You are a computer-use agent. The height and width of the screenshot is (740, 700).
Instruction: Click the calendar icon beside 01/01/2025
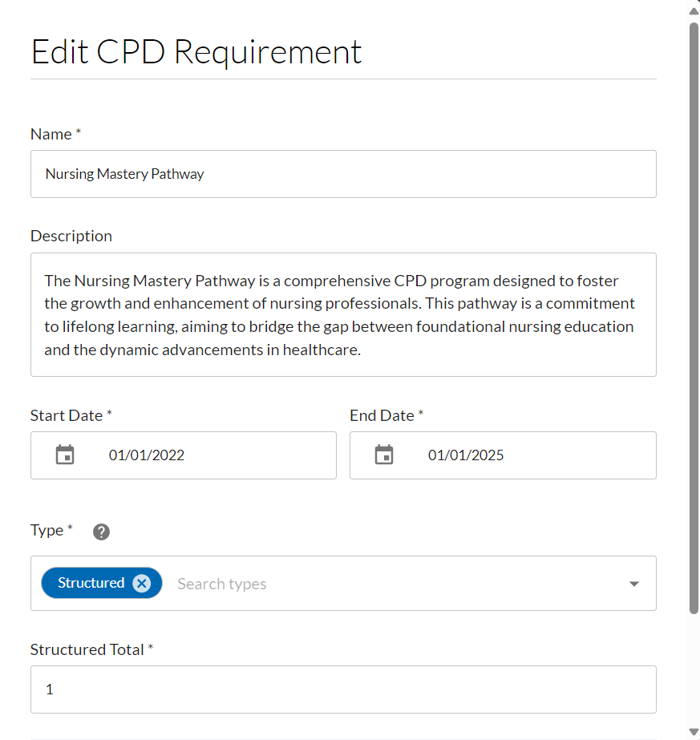[x=384, y=455]
